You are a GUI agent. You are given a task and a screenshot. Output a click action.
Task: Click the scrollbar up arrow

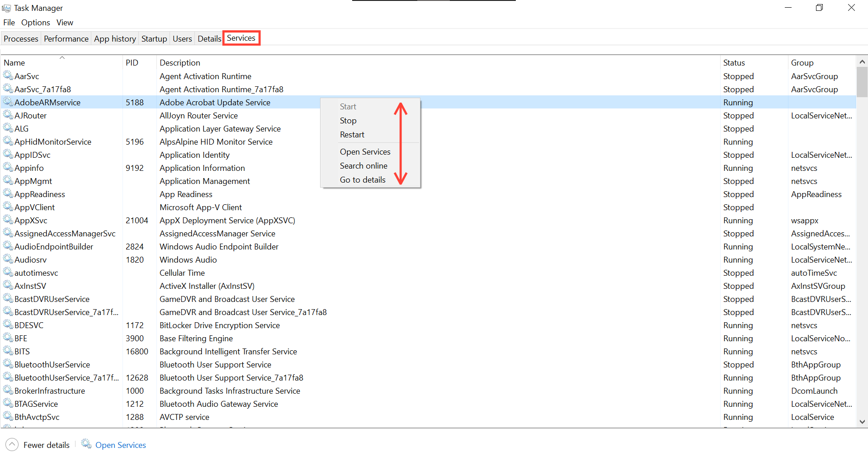pos(863,61)
